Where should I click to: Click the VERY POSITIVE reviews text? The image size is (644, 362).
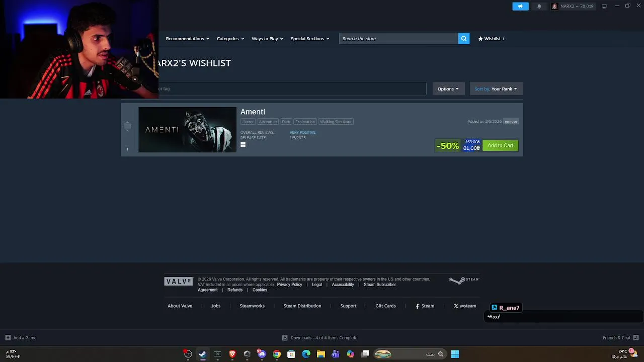tap(302, 132)
